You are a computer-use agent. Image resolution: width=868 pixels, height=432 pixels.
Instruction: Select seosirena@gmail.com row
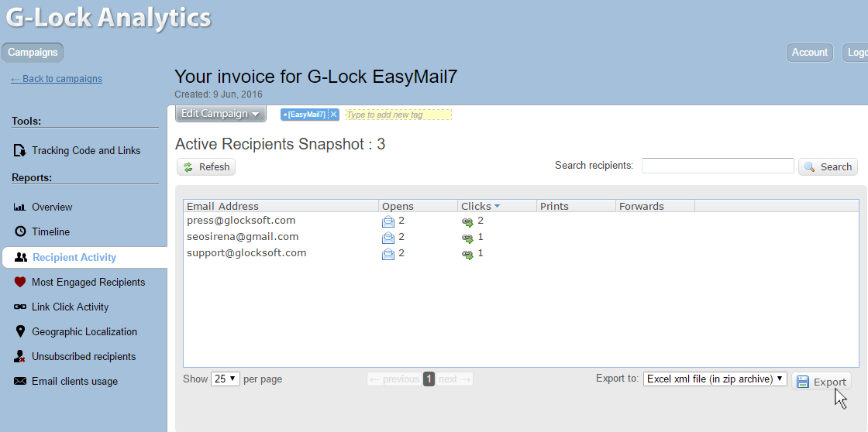click(520, 238)
